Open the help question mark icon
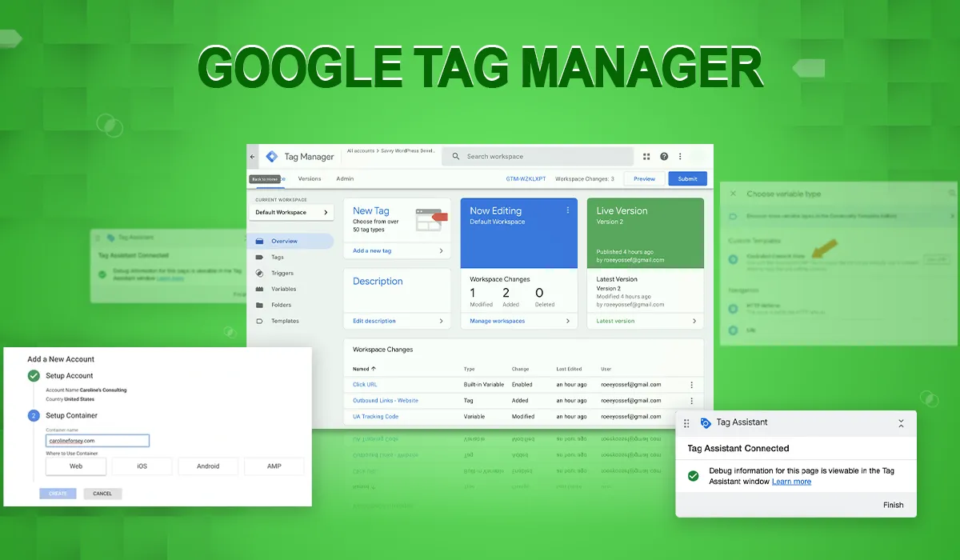 click(663, 157)
